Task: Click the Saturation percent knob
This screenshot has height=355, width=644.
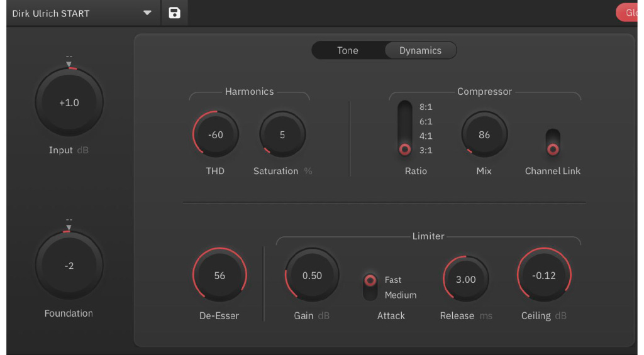Action: [x=282, y=135]
